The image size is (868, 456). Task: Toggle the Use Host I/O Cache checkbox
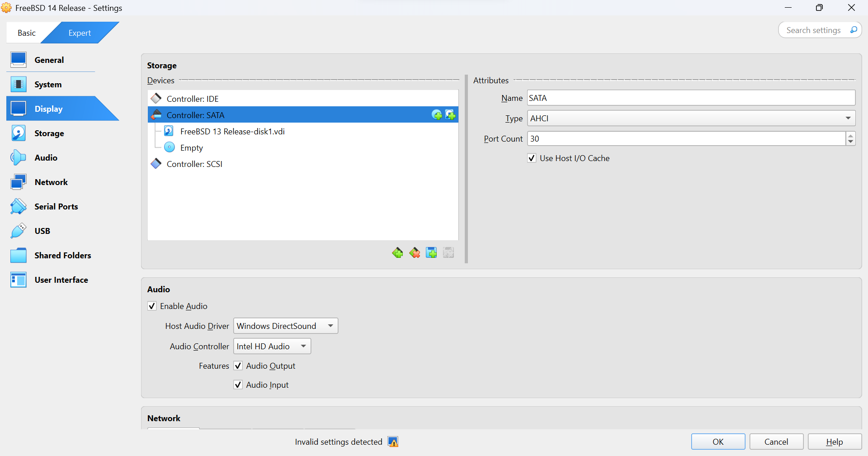coord(532,158)
